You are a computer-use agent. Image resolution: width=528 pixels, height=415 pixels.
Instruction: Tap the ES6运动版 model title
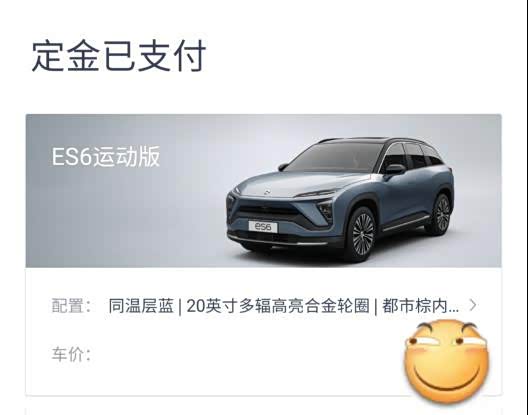(106, 157)
